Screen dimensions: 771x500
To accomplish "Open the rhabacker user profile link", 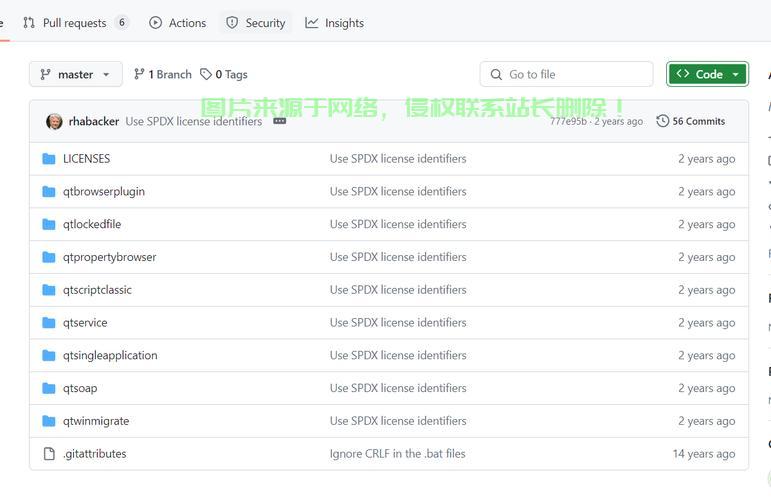I will pyautogui.click(x=94, y=121).
